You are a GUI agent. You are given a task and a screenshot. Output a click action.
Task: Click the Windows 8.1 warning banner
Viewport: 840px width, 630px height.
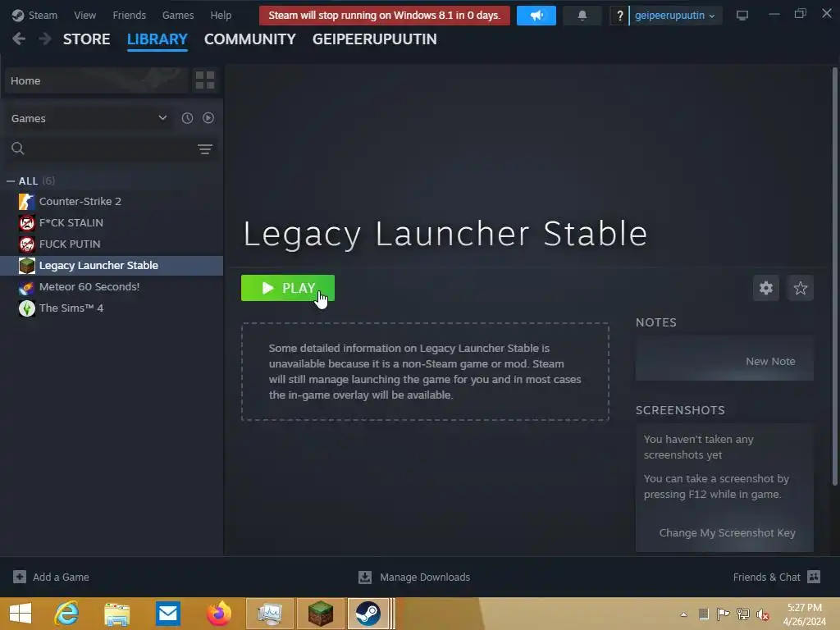click(384, 16)
